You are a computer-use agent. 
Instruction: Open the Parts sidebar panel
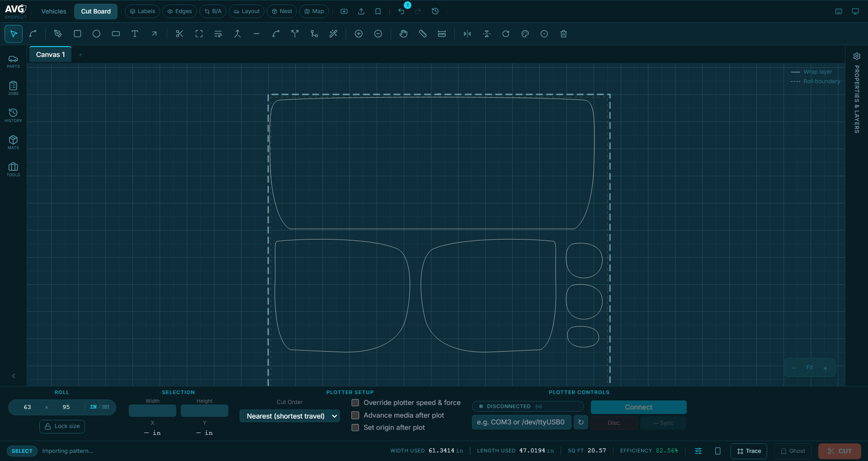coord(13,61)
